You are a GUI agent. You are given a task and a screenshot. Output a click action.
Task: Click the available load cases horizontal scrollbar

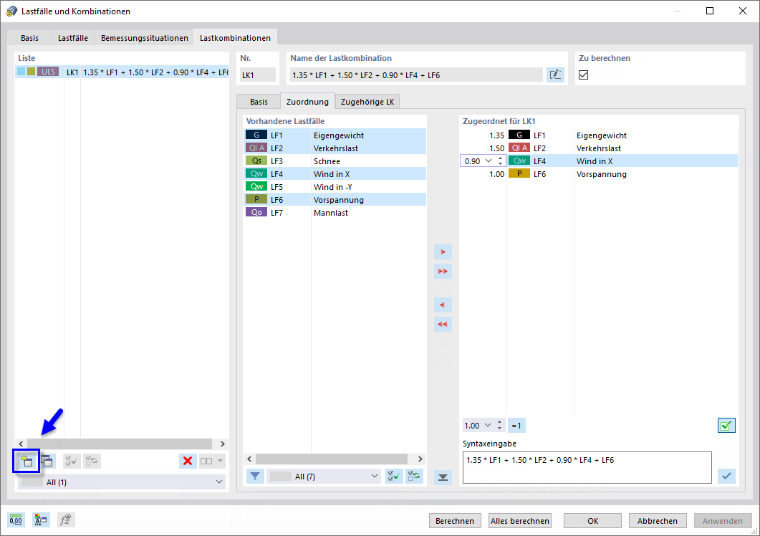(x=335, y=458)
